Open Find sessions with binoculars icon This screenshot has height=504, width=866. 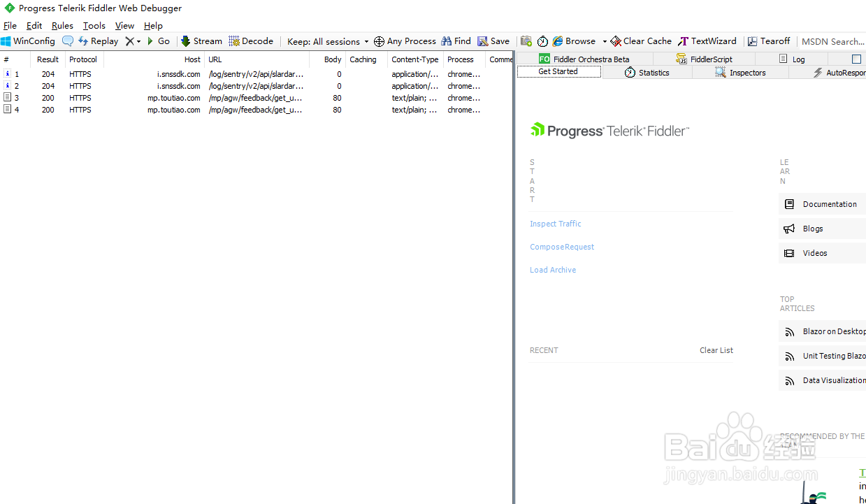[456, 41]
